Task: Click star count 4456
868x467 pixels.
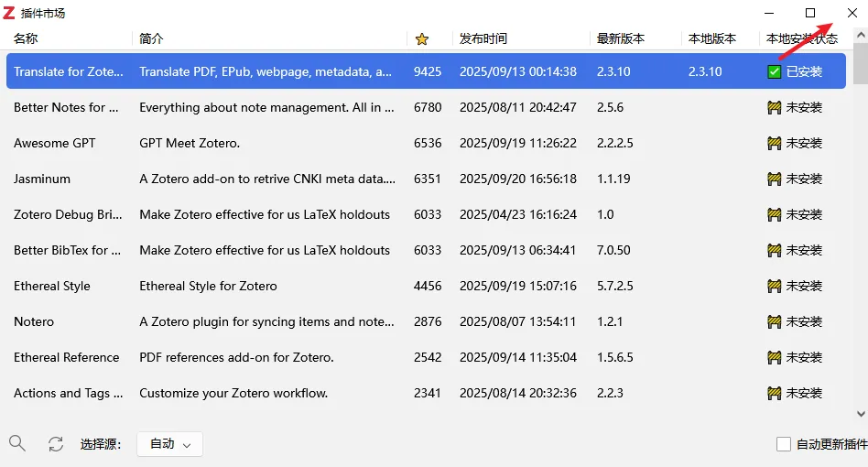Action: tap(428, 286)
